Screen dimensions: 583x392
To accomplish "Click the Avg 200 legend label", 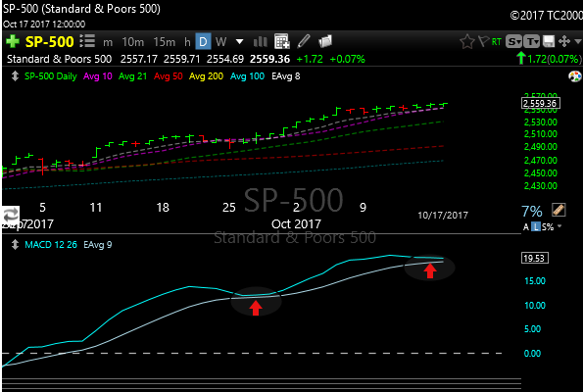I will pos(206,76).
